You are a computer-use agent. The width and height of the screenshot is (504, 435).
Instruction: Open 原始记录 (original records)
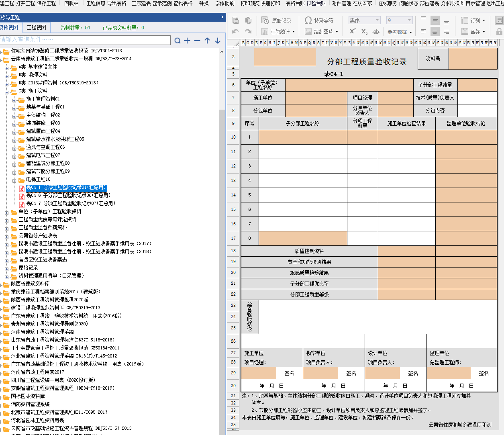click(276, 20)
